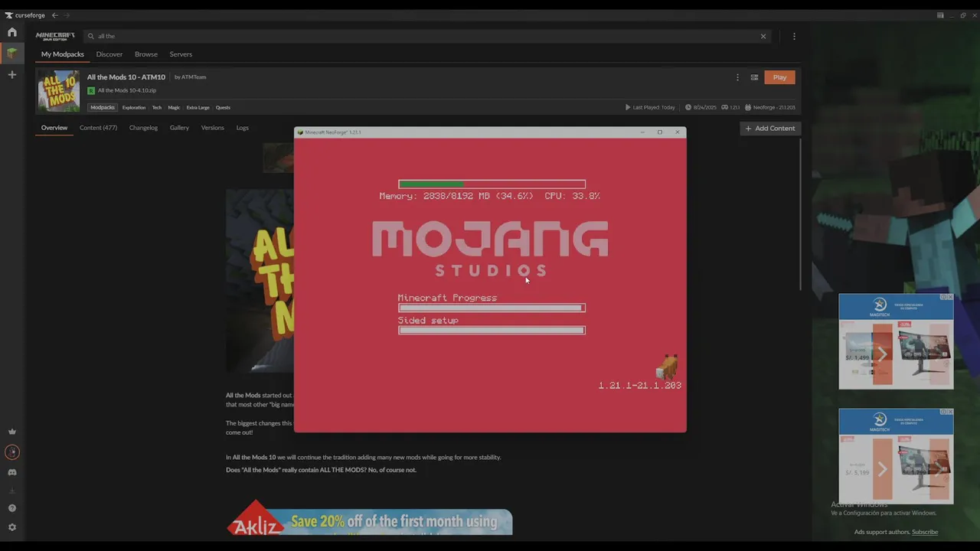Click the Akliz 20% off banner
The height and width of the screenshot is (551, 980).
click(x=370, y=518)
